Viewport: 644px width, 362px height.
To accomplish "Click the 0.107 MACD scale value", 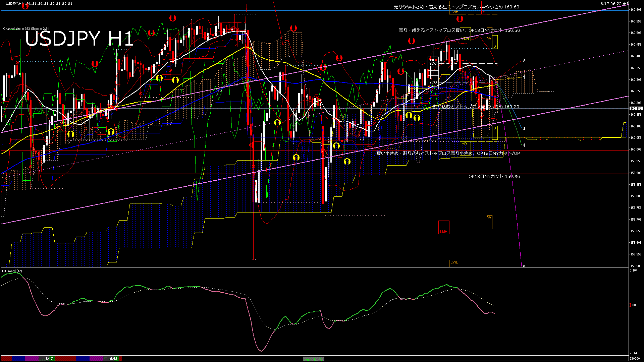I will coord(634,270).
